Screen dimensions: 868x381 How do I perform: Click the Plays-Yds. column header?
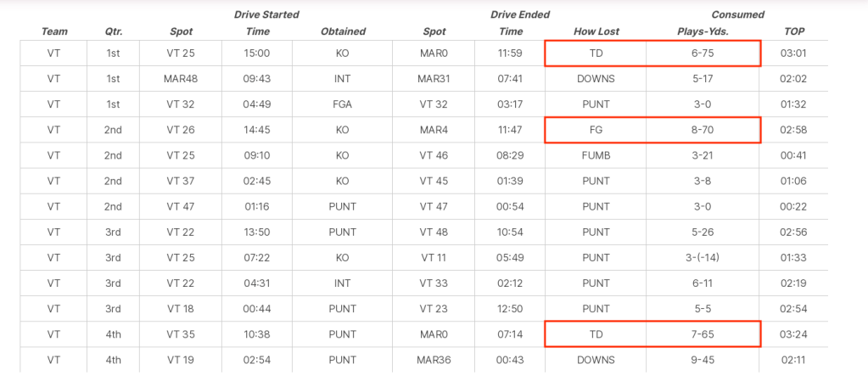(702, 31)
